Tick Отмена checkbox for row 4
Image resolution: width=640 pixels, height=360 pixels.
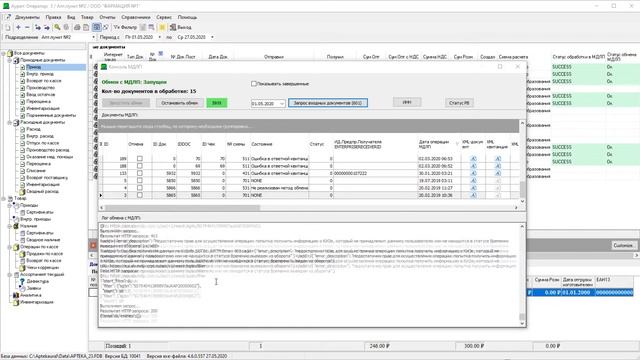pyautogui.click(x=140, y=188)
